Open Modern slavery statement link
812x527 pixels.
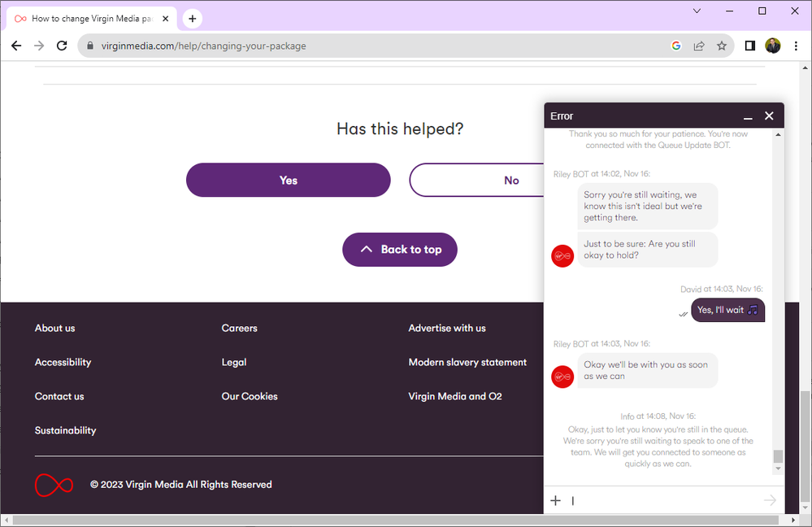[x=467, y=362]
